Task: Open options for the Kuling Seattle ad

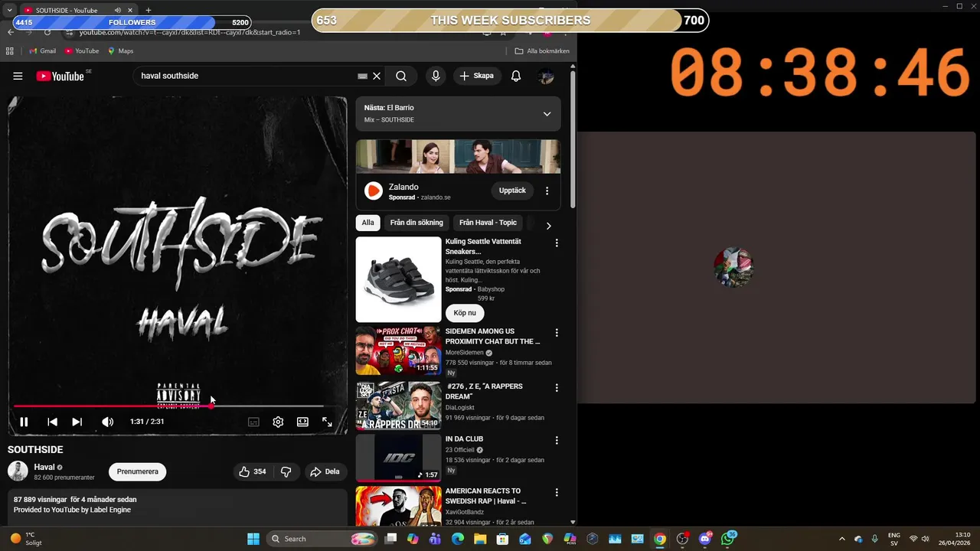Action: [x=557, y=243]
